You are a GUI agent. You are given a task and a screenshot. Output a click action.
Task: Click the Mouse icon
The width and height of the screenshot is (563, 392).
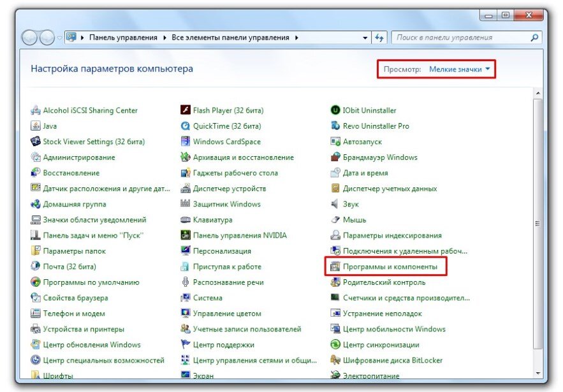pyautogui.click(x=335, y=220)
